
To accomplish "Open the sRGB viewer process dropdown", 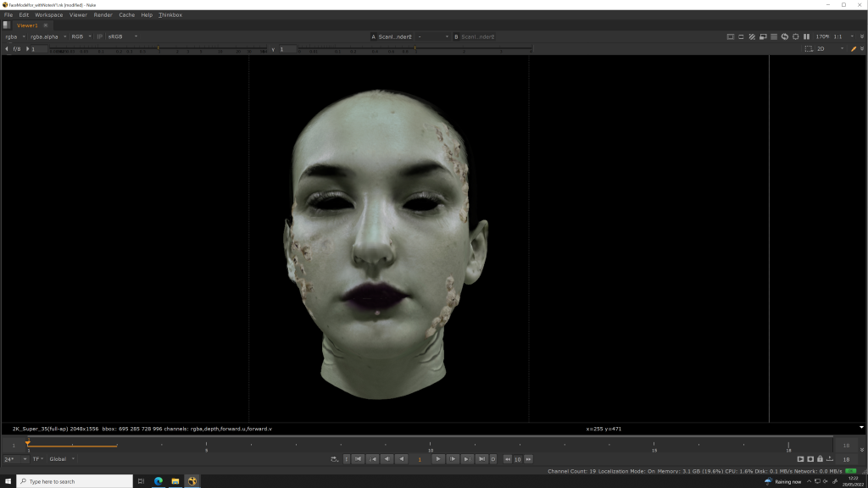I will click(x=122, y=36).
